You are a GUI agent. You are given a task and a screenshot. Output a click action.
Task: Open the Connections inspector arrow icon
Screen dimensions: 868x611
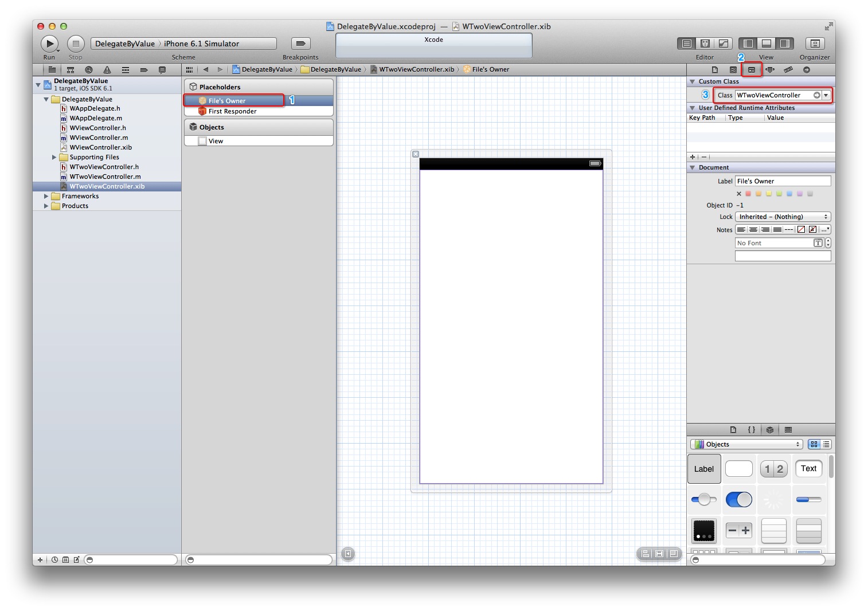coord(806,70)
